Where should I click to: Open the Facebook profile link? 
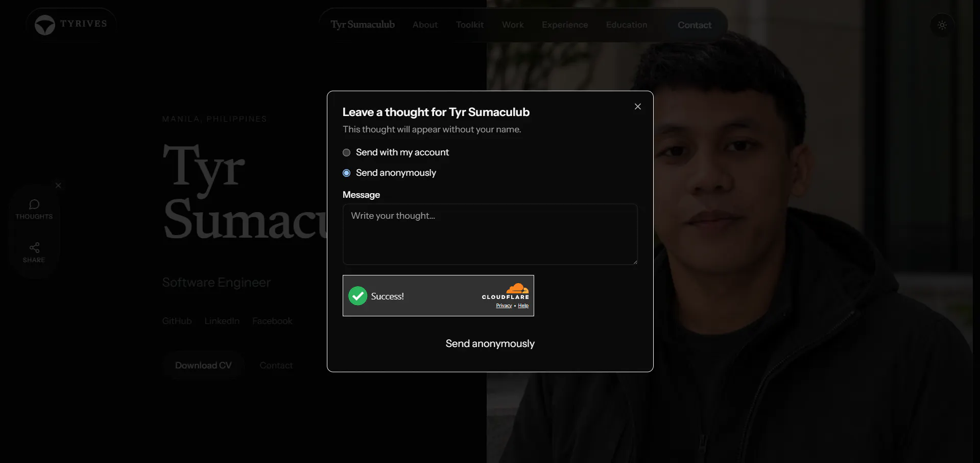pos(272,321)
